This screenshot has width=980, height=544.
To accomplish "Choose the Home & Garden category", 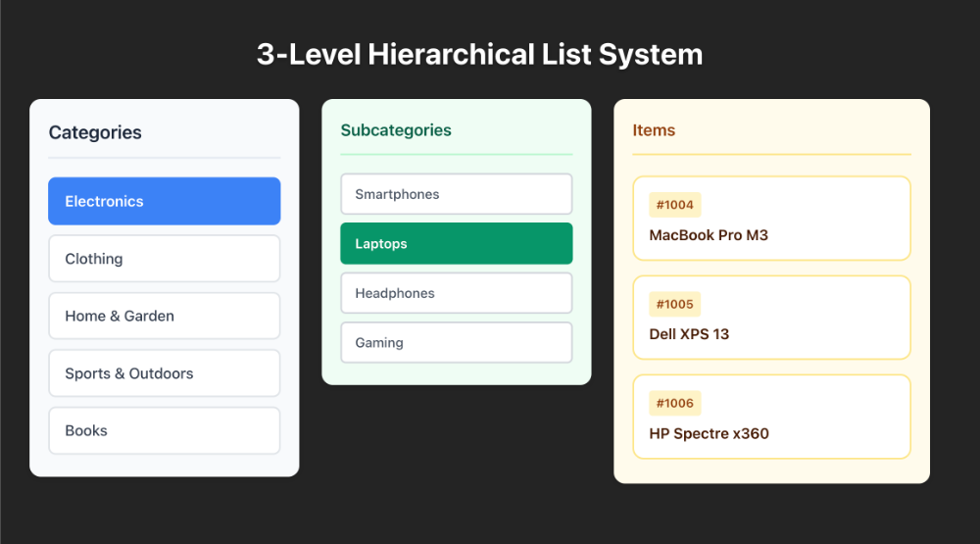I will pos(165,316).
